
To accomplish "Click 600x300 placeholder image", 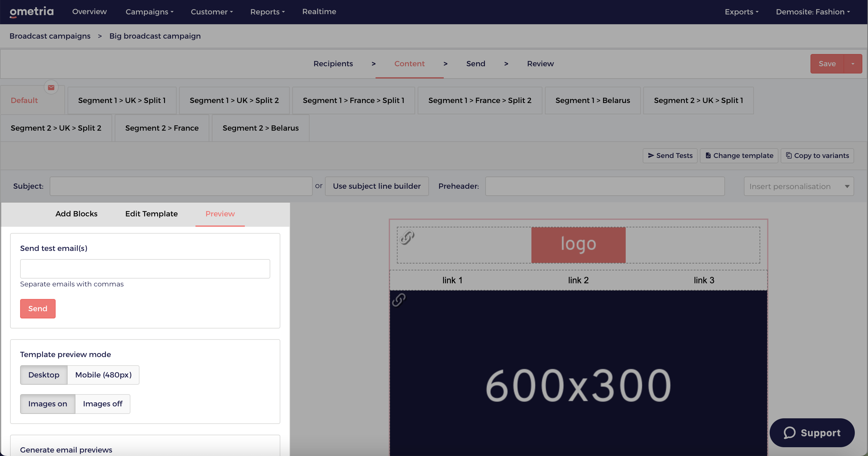I will tap(578, 373).
